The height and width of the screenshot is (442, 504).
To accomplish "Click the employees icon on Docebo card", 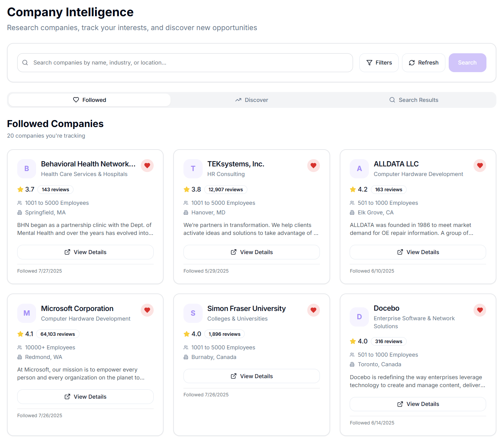I will point(352,355).
